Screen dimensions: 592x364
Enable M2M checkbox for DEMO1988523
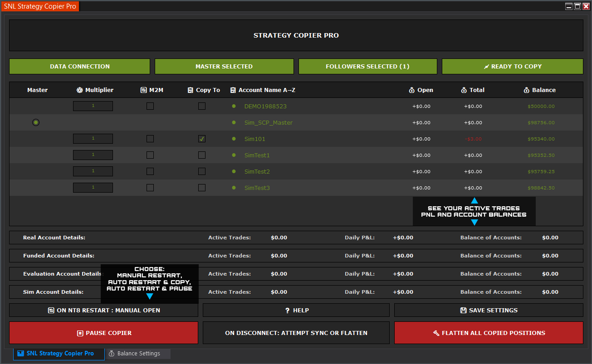[150, 106]
